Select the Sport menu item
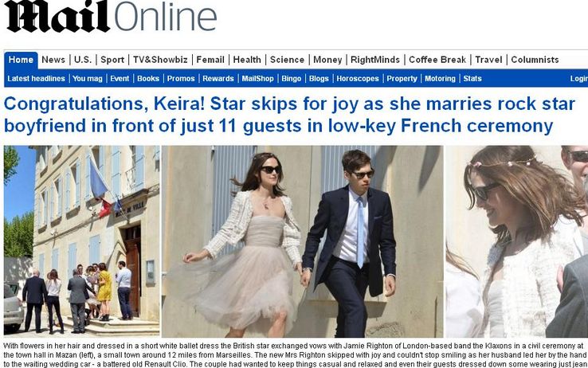This screenshot has height=368, width=588. [112, 60]
